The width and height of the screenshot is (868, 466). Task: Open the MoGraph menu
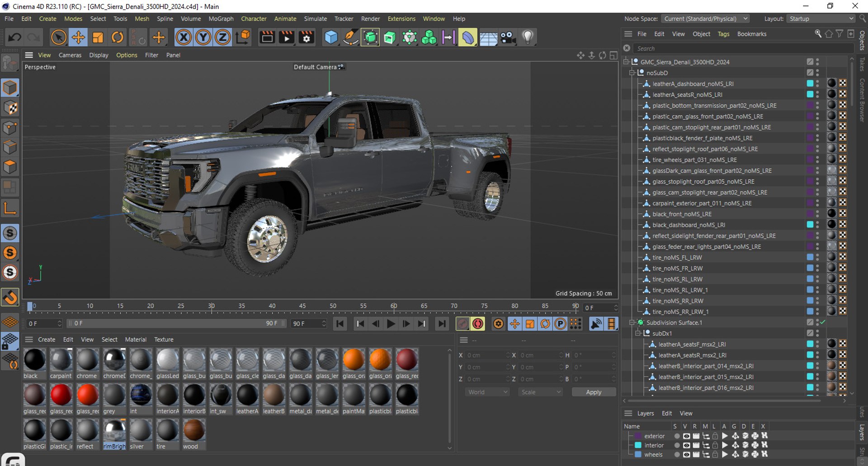[x=221, y=19]
